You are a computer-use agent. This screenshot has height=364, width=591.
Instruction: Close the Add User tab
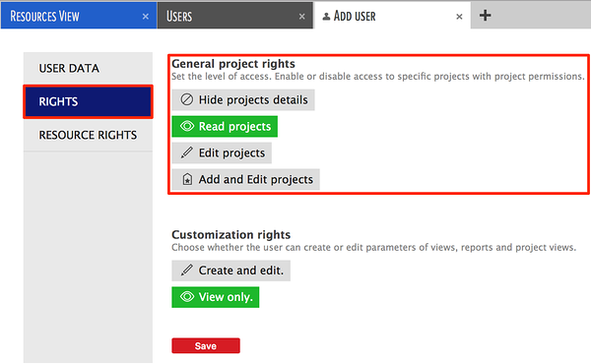[459, 17]
